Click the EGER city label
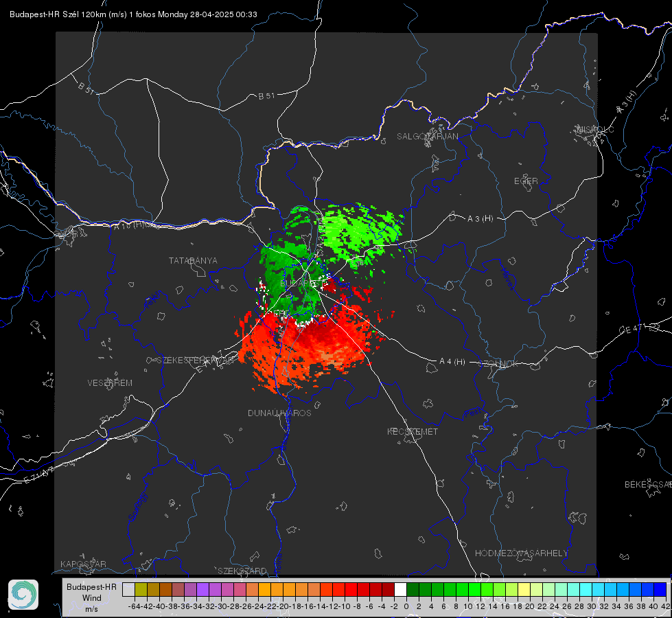 pos(526,181)
